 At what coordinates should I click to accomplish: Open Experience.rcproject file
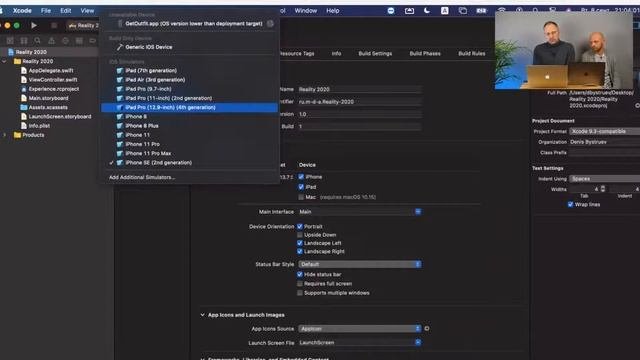point(53,89)
